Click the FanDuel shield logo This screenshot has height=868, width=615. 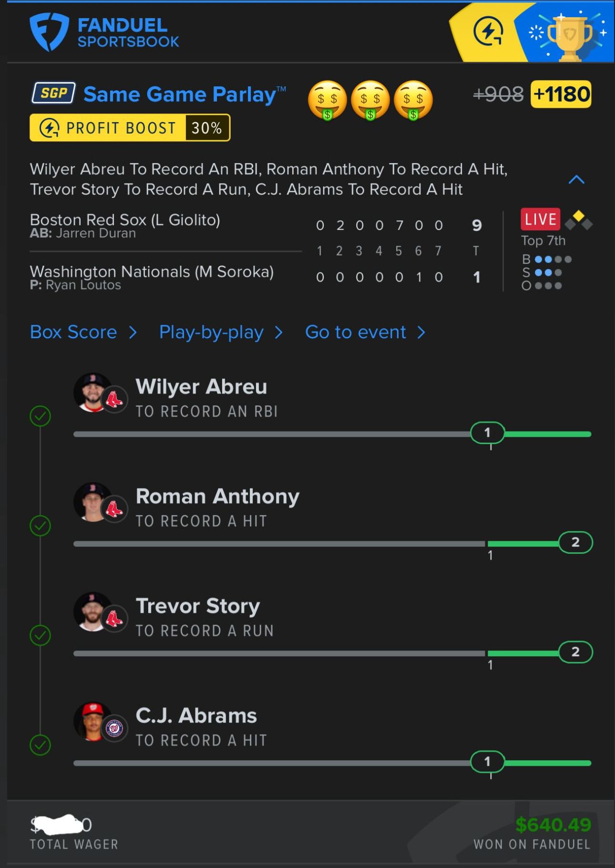(x=49, y=32)
